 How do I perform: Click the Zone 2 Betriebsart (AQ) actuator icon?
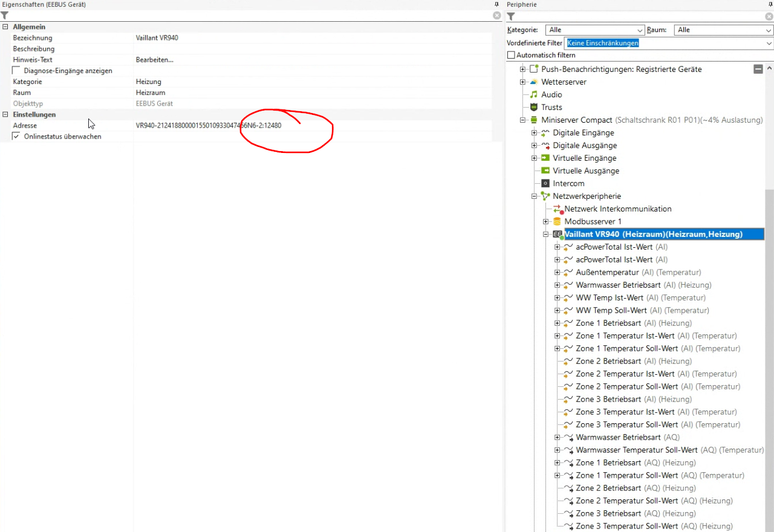tap(568, 488)
